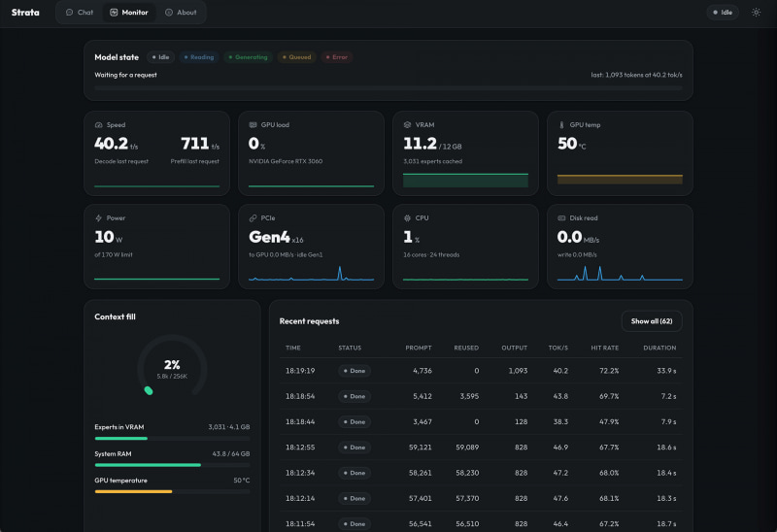
Task: Click the Monitor activity icon
Action: [114, 13]
